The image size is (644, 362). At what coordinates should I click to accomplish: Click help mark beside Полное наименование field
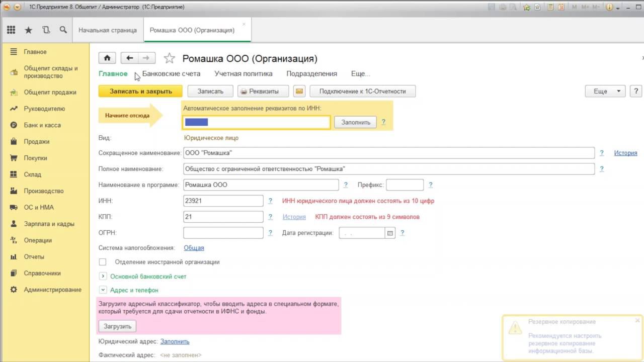pyautogui.click(x=602, y=169)
